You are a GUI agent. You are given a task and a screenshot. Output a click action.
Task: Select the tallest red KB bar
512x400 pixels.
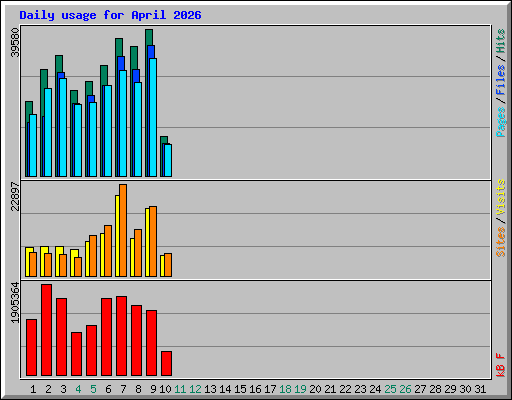click(46, 330)
